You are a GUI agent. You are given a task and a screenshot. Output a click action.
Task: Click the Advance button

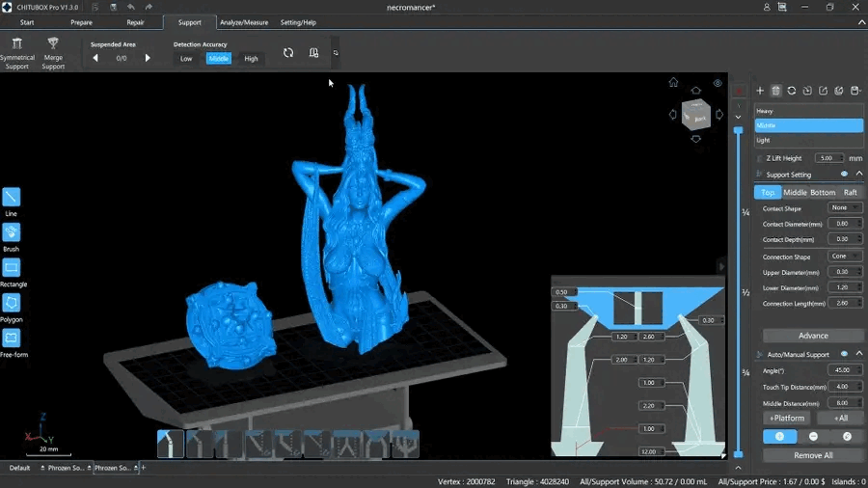click(x=813, y=336)
